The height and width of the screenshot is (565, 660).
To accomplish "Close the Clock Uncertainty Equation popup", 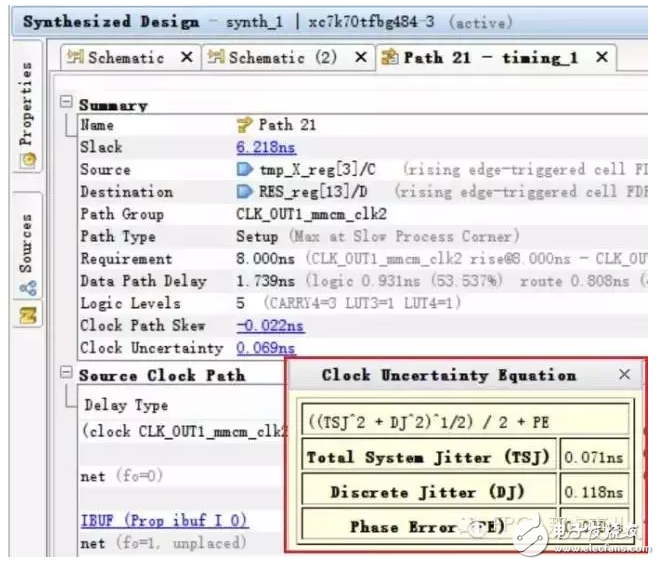I will (624, 375).
